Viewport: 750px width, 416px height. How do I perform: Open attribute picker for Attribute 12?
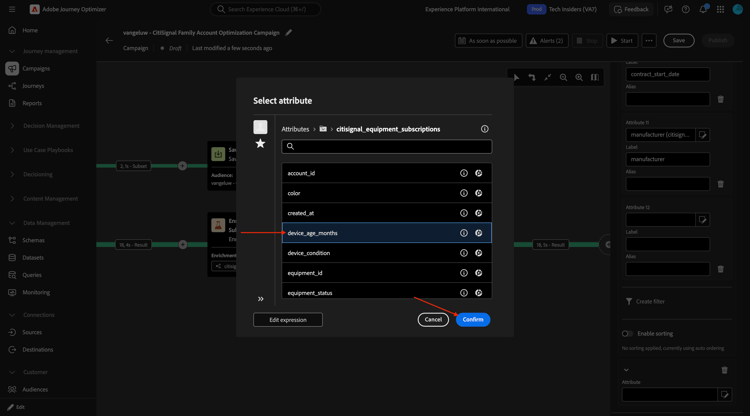703,220
